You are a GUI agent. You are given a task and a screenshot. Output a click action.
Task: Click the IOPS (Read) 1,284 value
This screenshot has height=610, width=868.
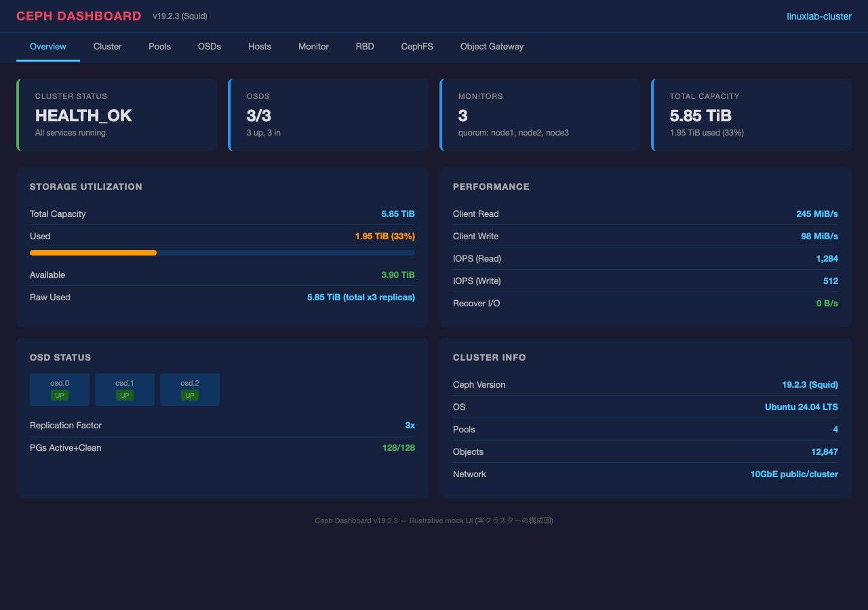827,259
